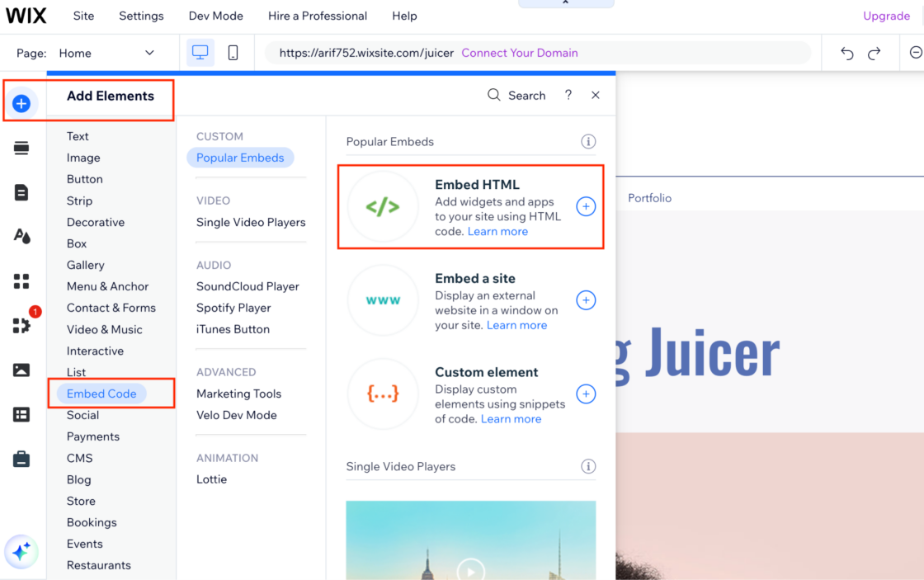
Task: Select the Popular Embeds filter
Action: coord(240,158)
